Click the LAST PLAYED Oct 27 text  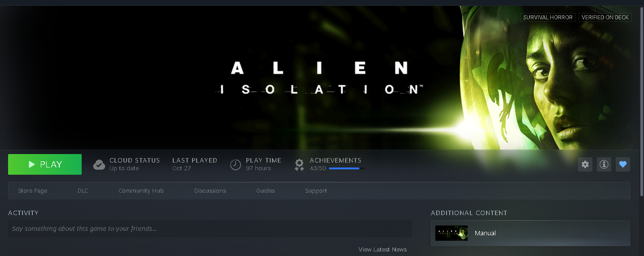pos(195,164)
